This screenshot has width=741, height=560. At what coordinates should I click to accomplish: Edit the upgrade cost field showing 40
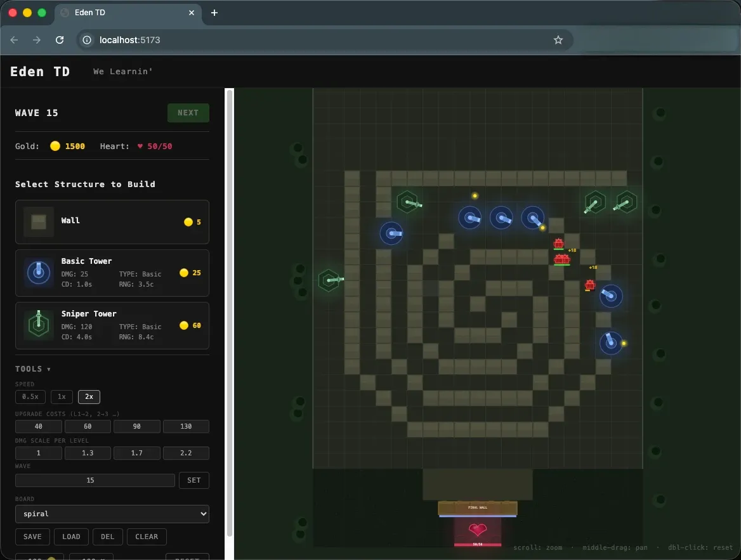[x=38, y=426]
